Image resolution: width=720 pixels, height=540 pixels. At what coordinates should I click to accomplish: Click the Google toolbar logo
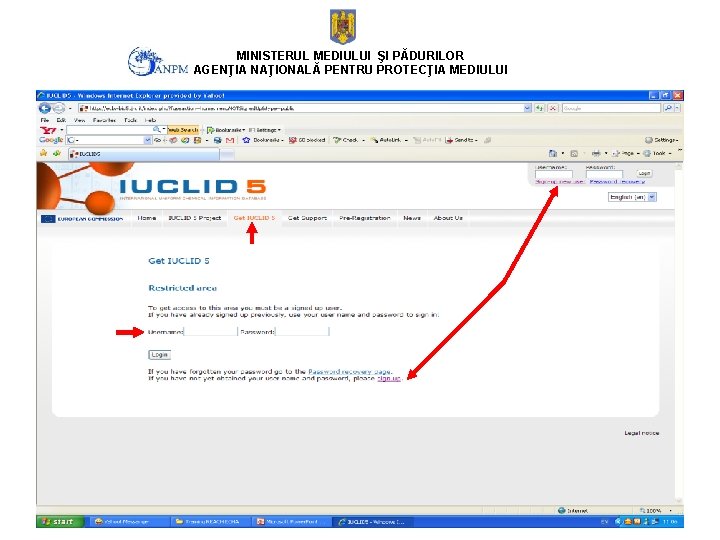pos(51,140)
